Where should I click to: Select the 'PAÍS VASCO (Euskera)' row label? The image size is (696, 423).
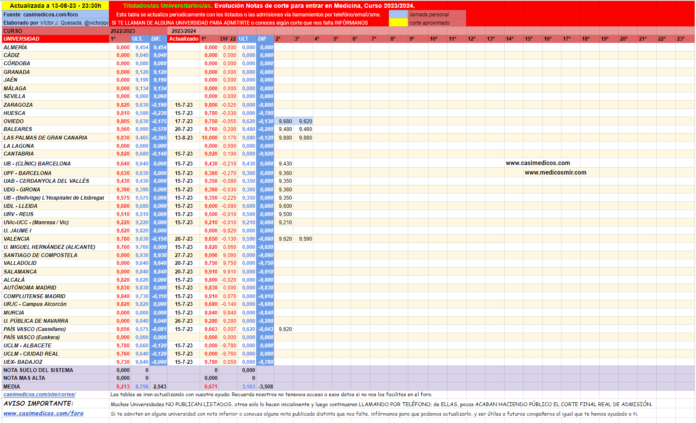[32, 337]
